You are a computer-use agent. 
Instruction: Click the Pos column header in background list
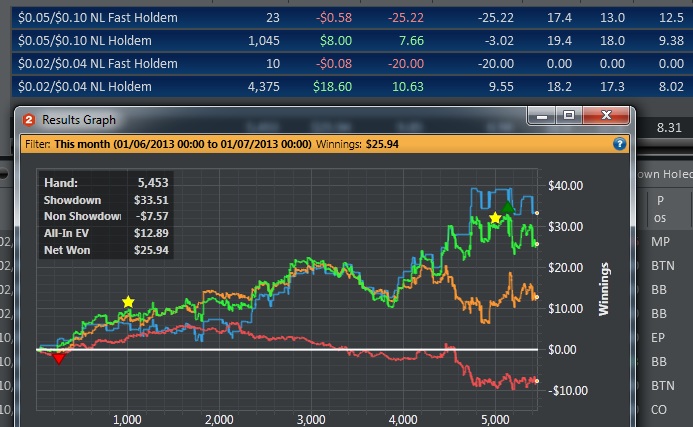[660, 209]
